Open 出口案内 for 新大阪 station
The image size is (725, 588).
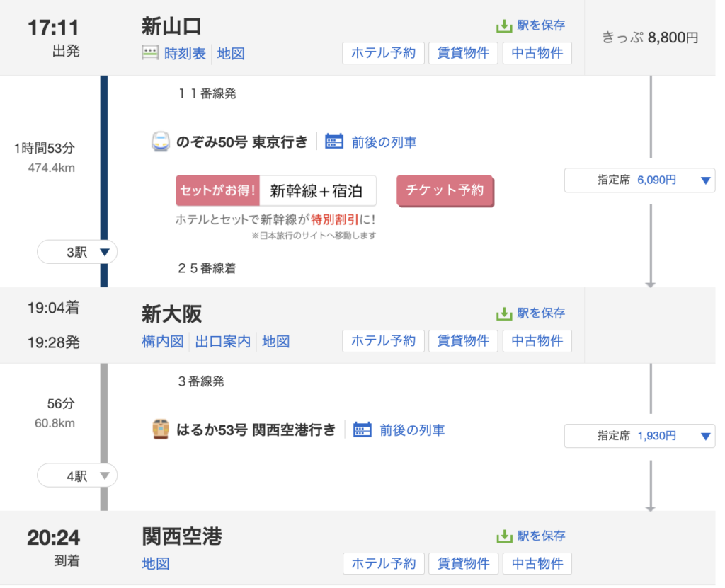[x=223, y=341]
